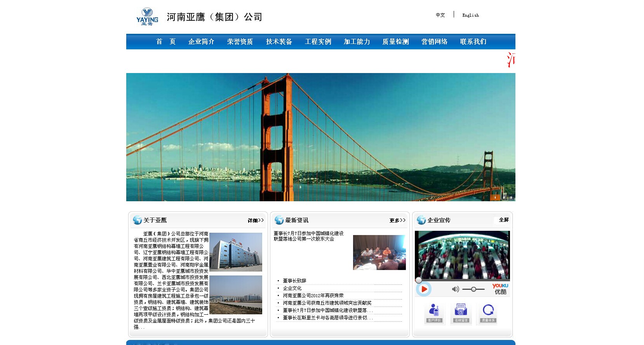Screen dimensions: 644x345
Task: Click 全屏 fullscreen button
Action: (x=504, y=220)
